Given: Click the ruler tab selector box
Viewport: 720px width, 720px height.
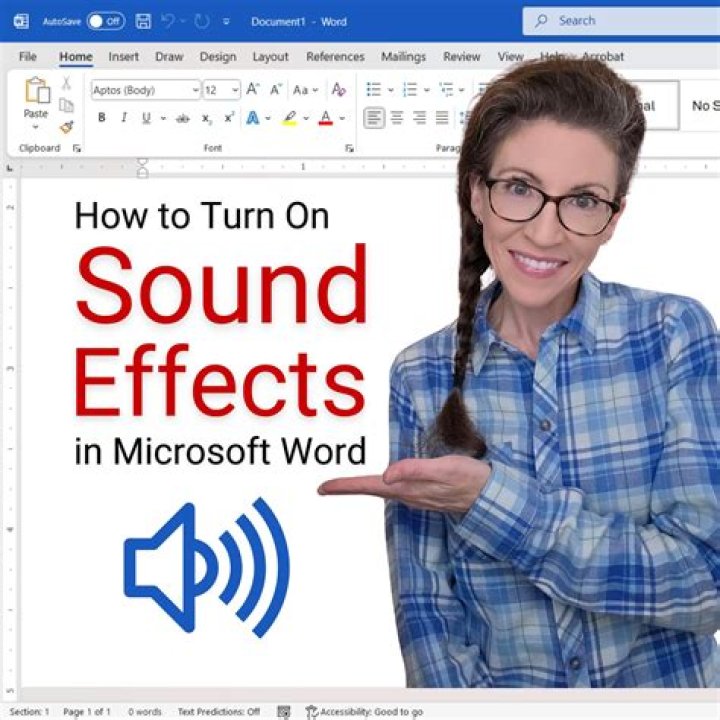Looking at the screenshot, I should pyautogui.click(x=9, y=169).
